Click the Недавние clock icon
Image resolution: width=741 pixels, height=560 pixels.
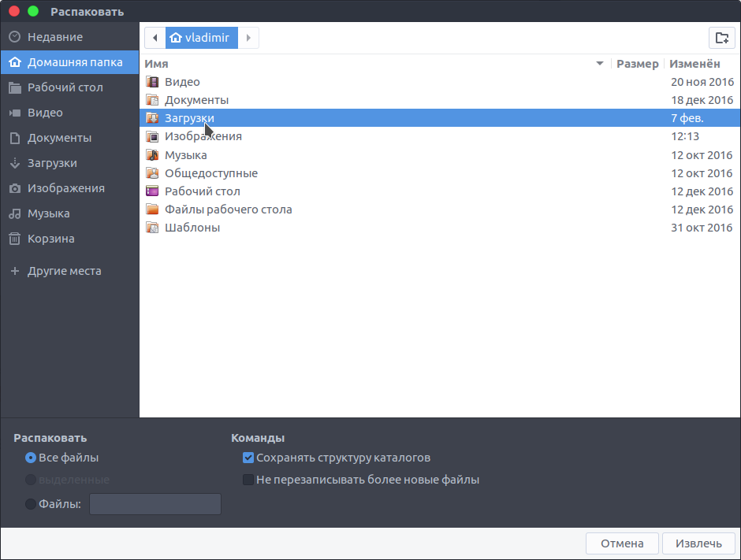click(x=15, y=37)
